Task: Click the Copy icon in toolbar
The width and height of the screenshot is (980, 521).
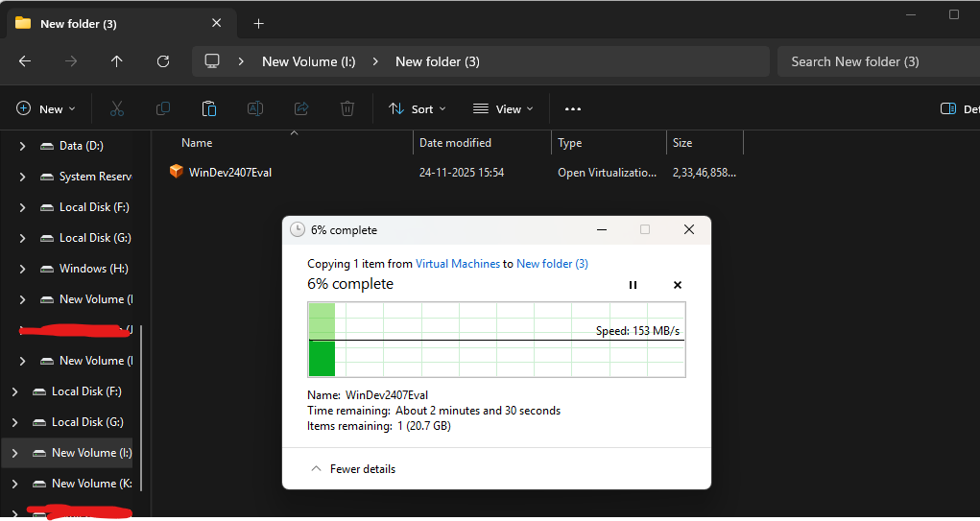Action: (x=163, y=109)
